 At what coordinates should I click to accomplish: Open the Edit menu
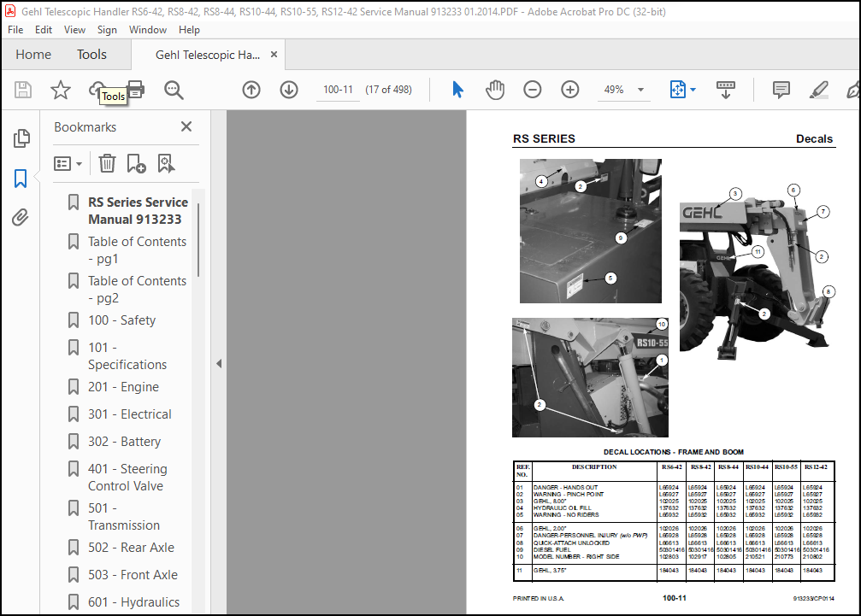point(44,30)
